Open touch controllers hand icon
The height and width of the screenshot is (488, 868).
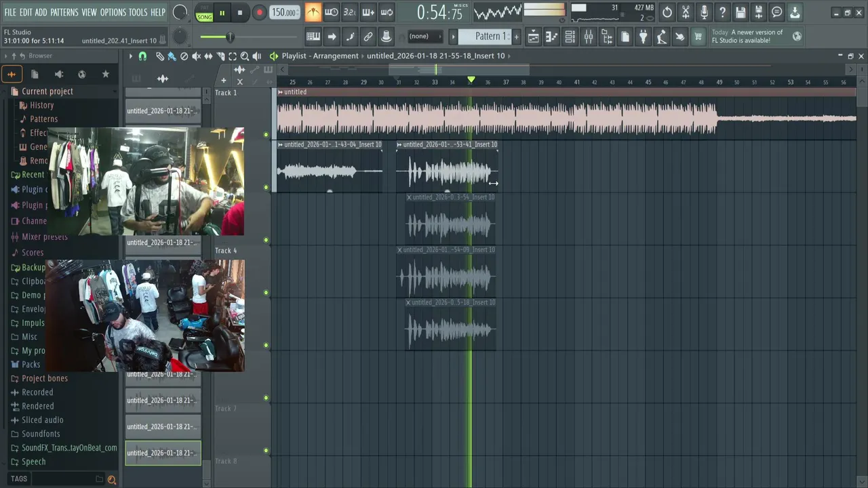point(679,37)
